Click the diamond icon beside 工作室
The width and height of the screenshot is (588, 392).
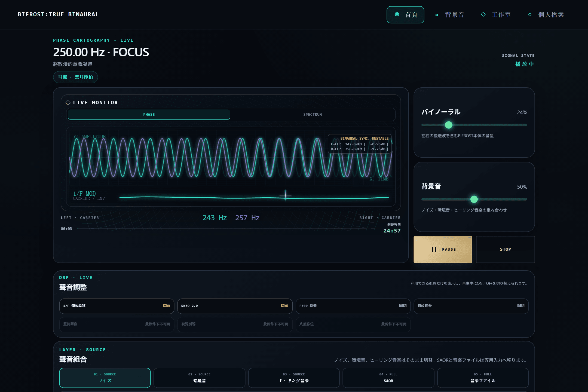point(483,14)
